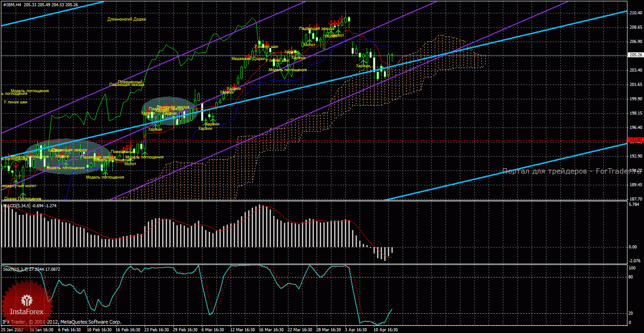
Task: Click the 'Медвежий Доджи' pattern label
Action: point(248,59)
